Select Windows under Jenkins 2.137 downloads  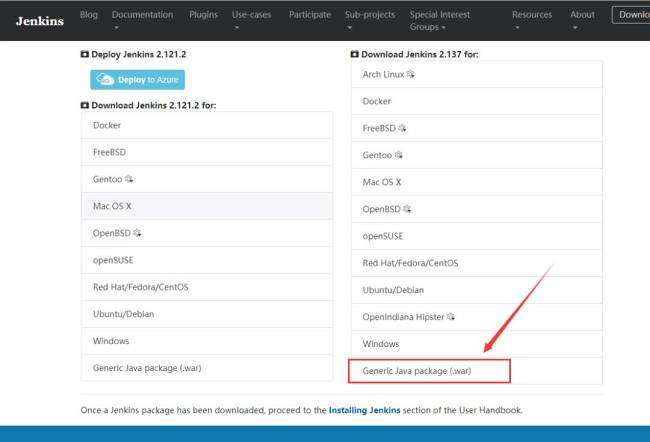[x=477, y=344]
